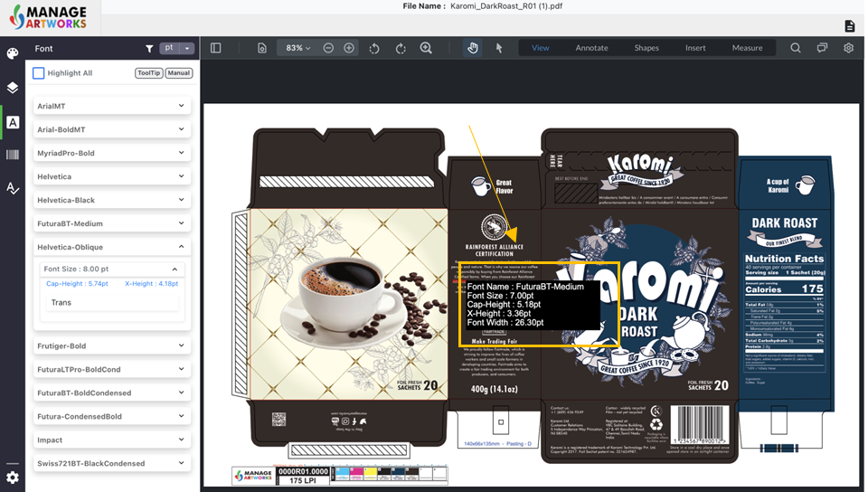Toggle the left panel layout icon
868x492 pixels.
(x=216, y=48)
